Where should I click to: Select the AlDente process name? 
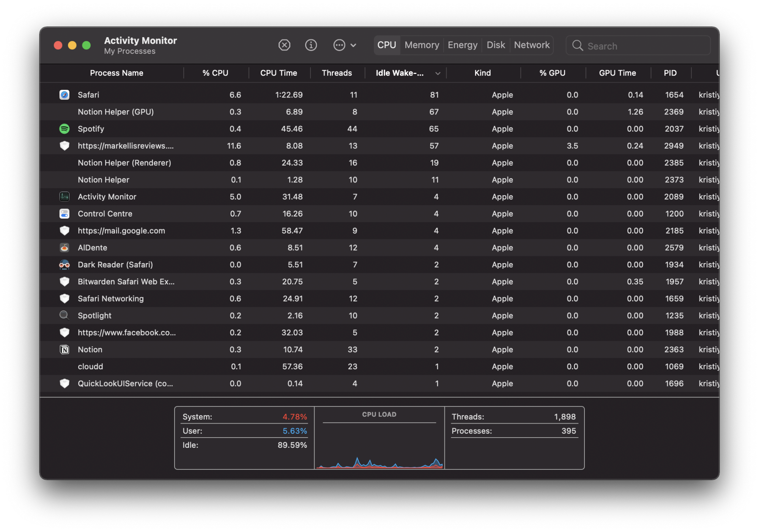(x=92, y=248)
